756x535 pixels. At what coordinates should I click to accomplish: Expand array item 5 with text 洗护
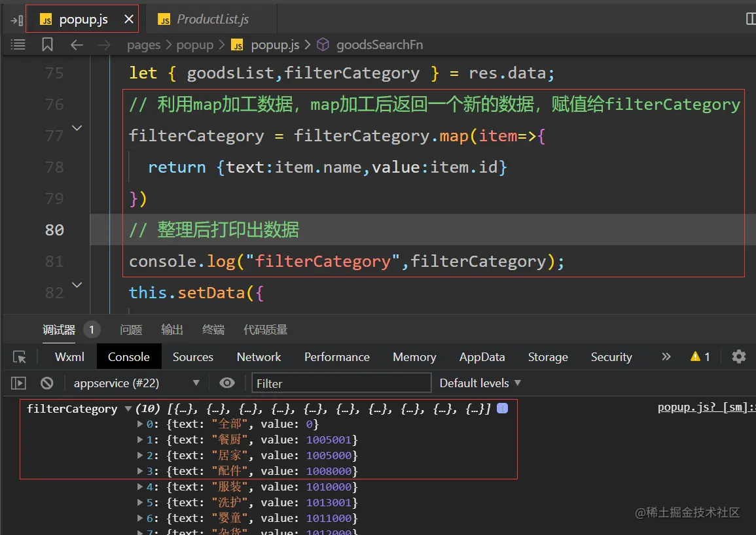140,502
